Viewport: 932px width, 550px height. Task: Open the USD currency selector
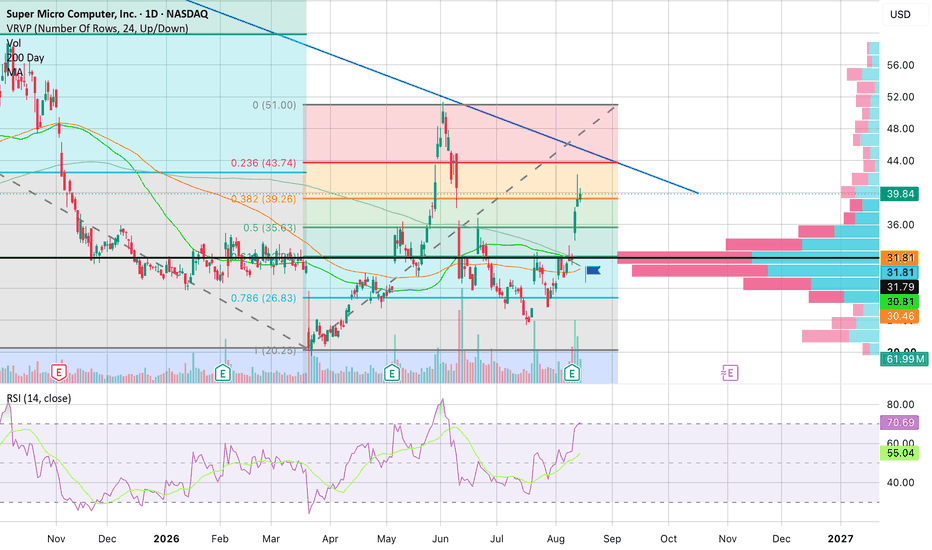click(x=900, y=14)
